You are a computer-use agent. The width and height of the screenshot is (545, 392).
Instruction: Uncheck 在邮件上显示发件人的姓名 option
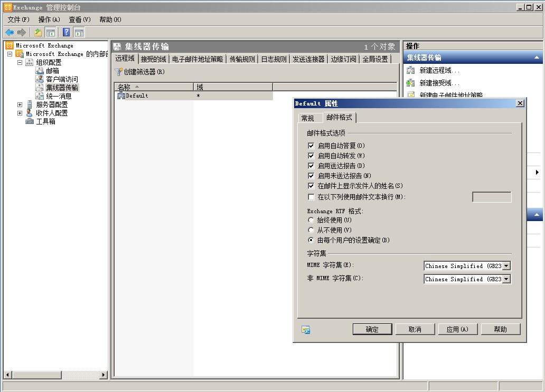pyautogui.click(x=311, y=186)
